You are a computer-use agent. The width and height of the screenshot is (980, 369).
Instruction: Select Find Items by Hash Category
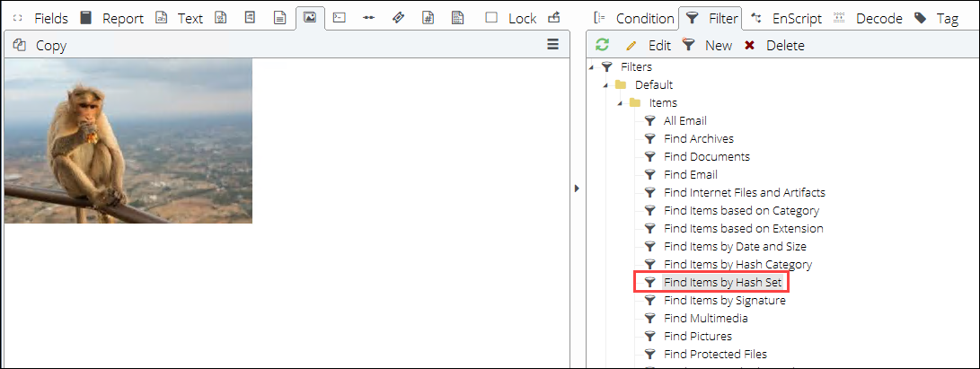coord(738,264)
